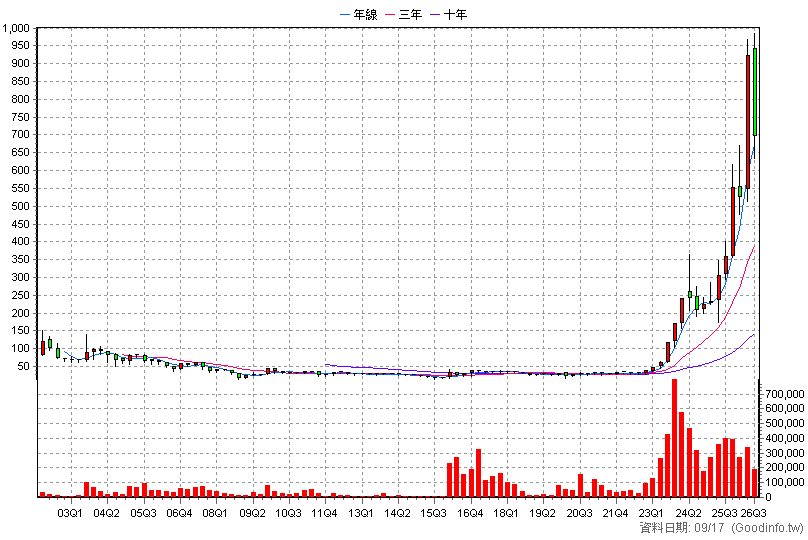Image resolution: width=808 pixels, height=540 pixels.
Task: Select the 16Q4 quarter label
Action: point(470,513)
